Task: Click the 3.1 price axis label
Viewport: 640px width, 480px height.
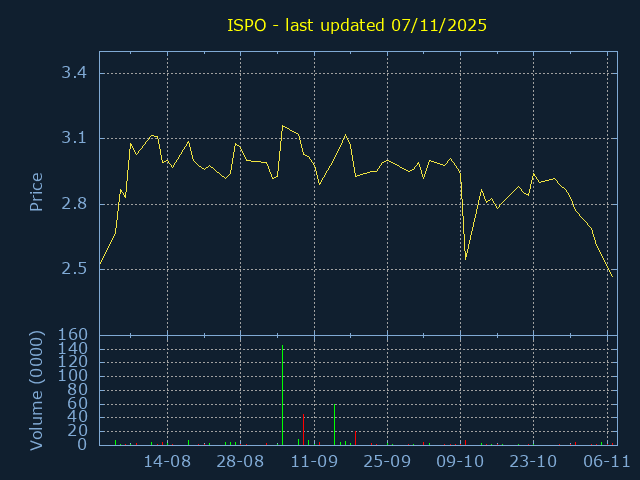Action: [72, 138]
